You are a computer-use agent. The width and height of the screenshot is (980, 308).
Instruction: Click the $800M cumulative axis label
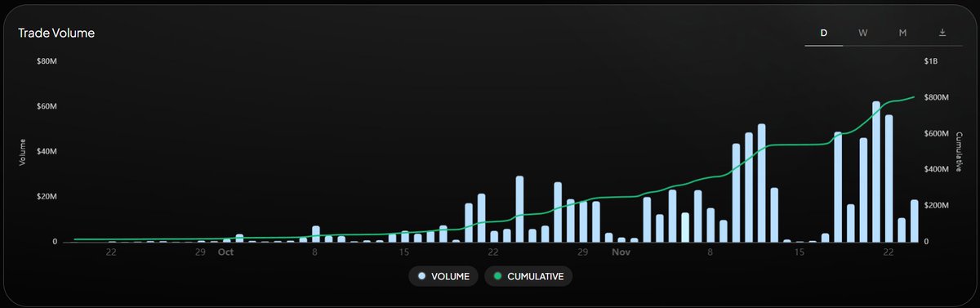pyautogui.click(x=936, y=97)
